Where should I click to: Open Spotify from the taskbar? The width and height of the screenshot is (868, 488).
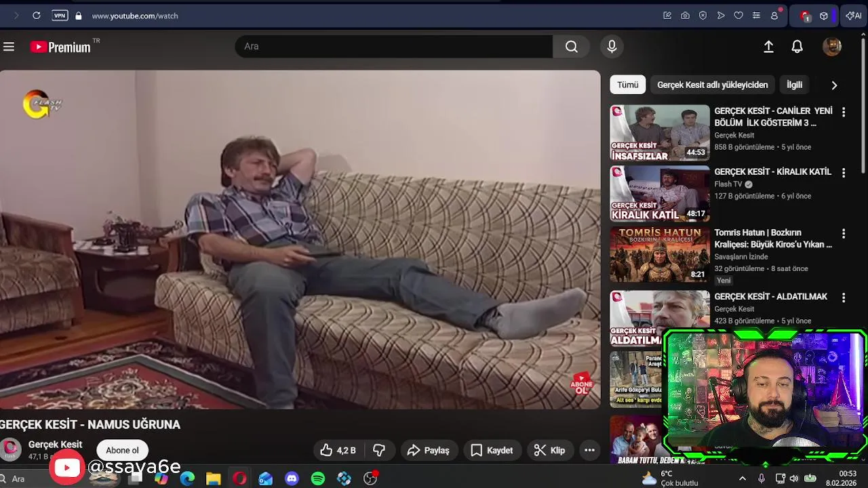pyautogui.click(x=318, y=479)
